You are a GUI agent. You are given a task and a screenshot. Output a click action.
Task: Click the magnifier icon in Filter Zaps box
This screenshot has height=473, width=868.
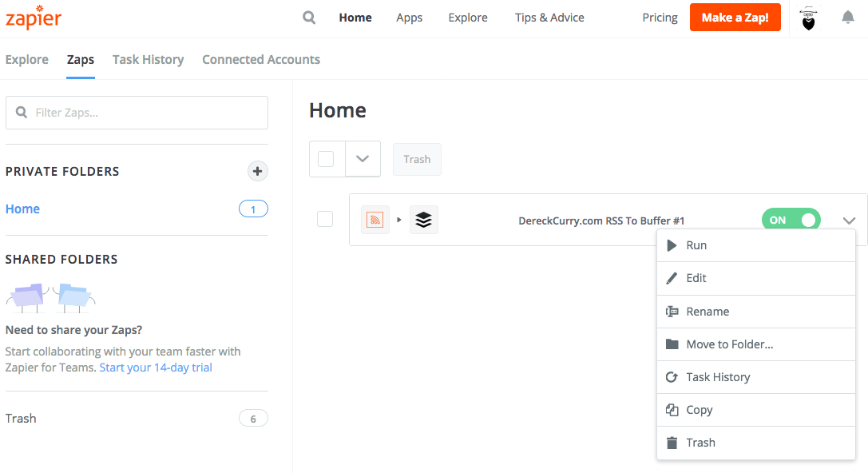[x=22, y=113]
